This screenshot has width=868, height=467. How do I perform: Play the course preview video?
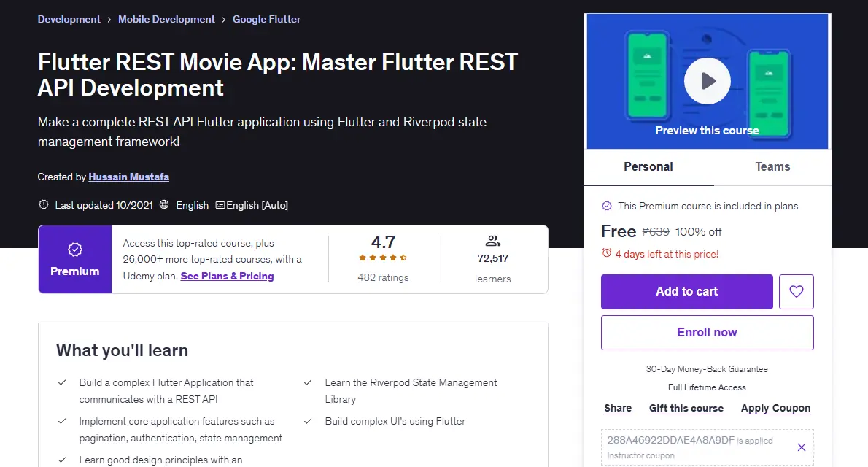tap(707, 81)
